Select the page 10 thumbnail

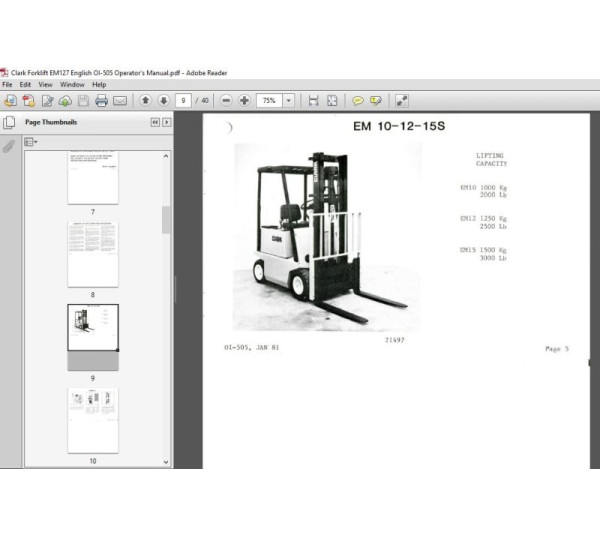pos(92,420)
